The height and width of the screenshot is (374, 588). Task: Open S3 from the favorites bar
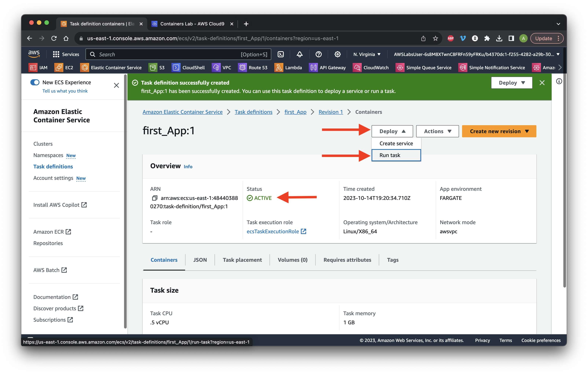pos(157,68)
